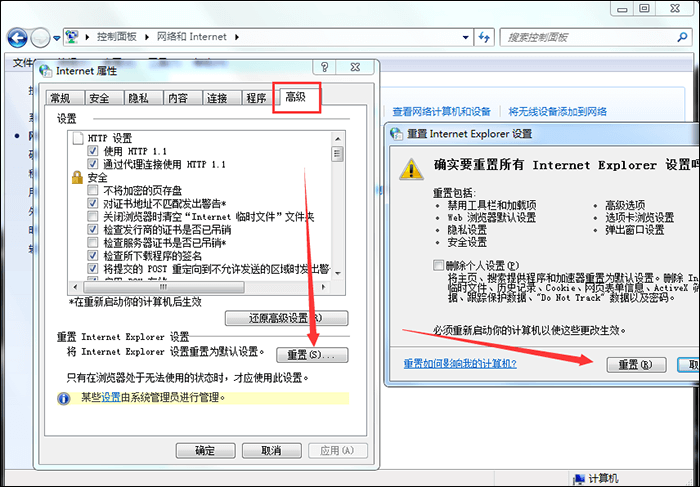The height and width of the screenshot is (487, 700).
Task: Click the 计算机 status bar icon
Action: 579,479
